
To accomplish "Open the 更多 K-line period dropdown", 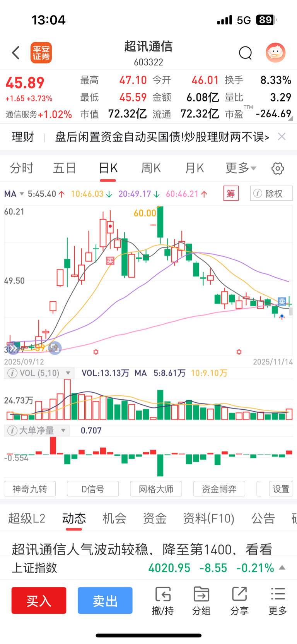I will pos(241,168).
